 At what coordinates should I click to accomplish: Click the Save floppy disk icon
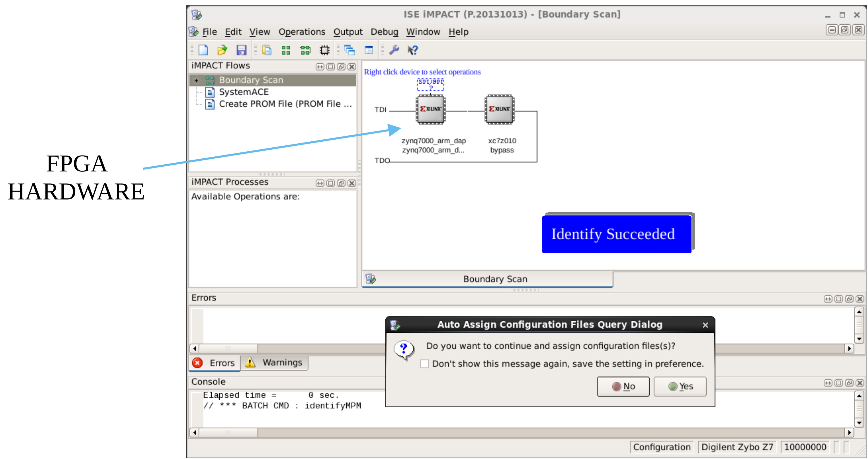click(241, 50)
